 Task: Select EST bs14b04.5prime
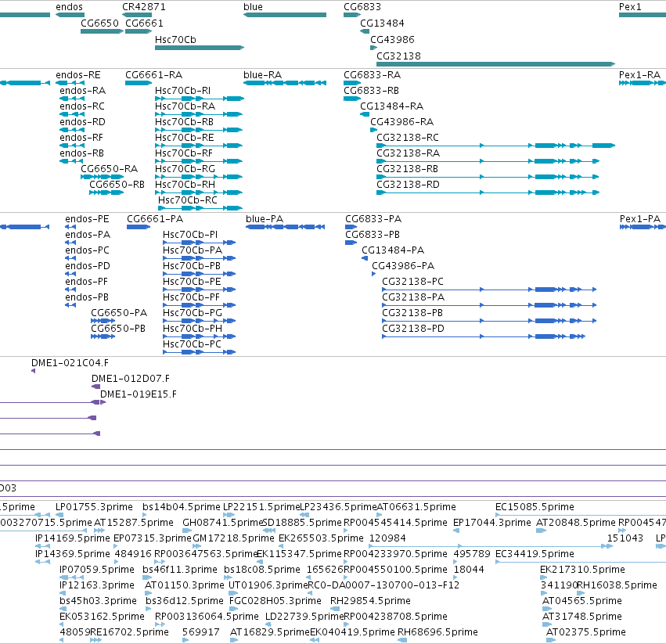182,507
